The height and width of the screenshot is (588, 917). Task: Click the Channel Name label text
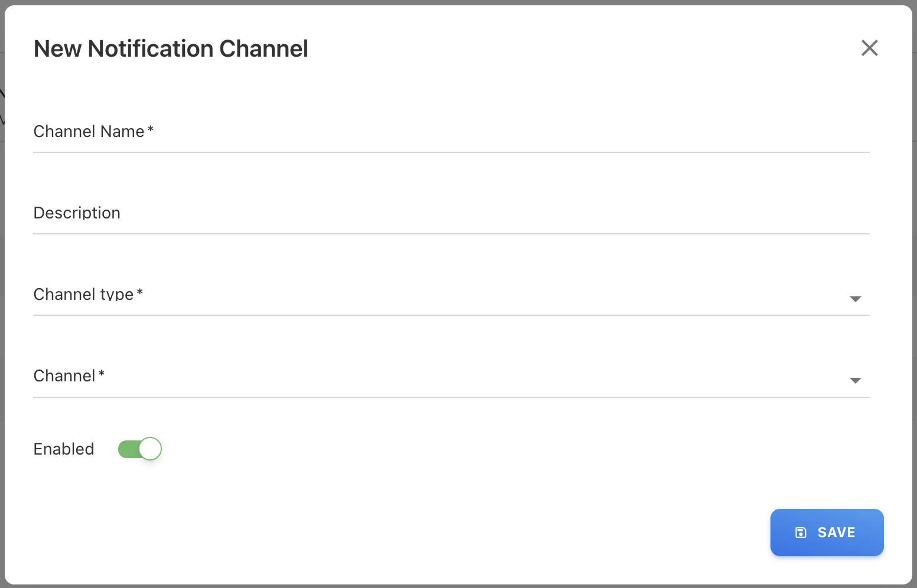click(x=89, y=131)
